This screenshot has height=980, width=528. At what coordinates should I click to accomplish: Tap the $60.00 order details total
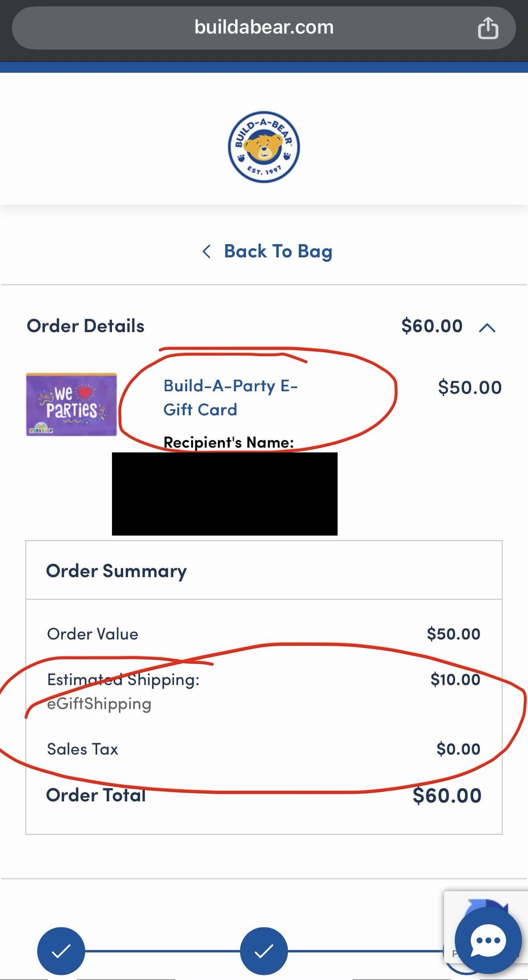coord(431,326)
